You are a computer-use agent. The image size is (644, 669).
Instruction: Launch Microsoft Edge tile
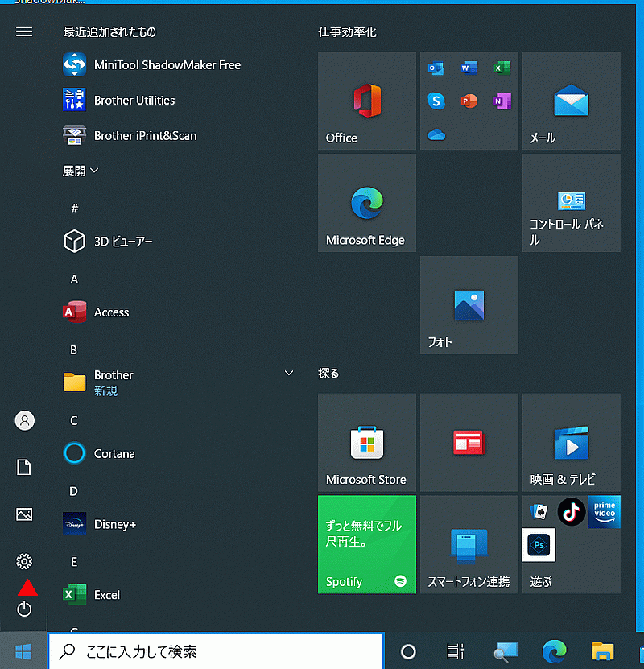[367, 203]
